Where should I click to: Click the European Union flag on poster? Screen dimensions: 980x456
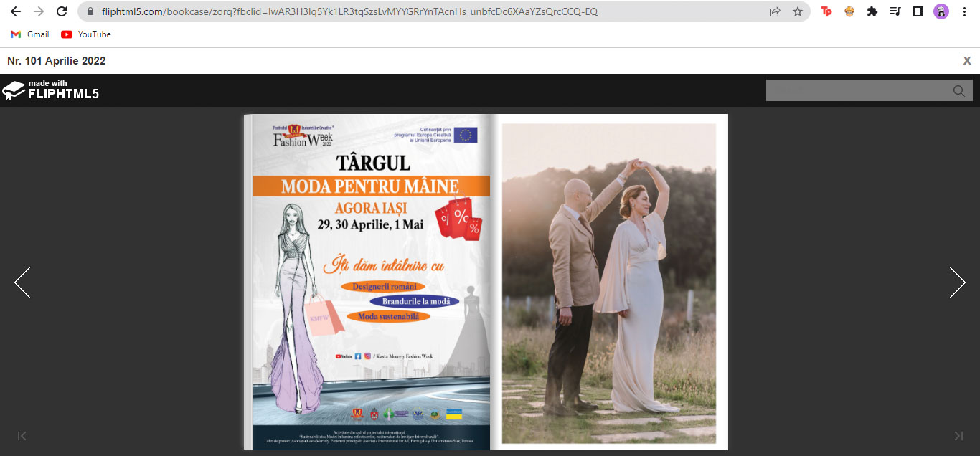466,136
